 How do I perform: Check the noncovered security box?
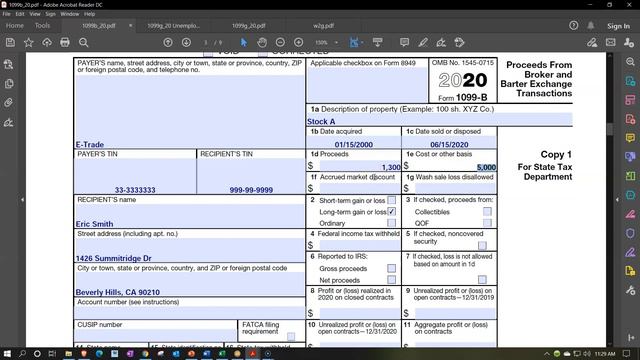[x=482, y=245]
